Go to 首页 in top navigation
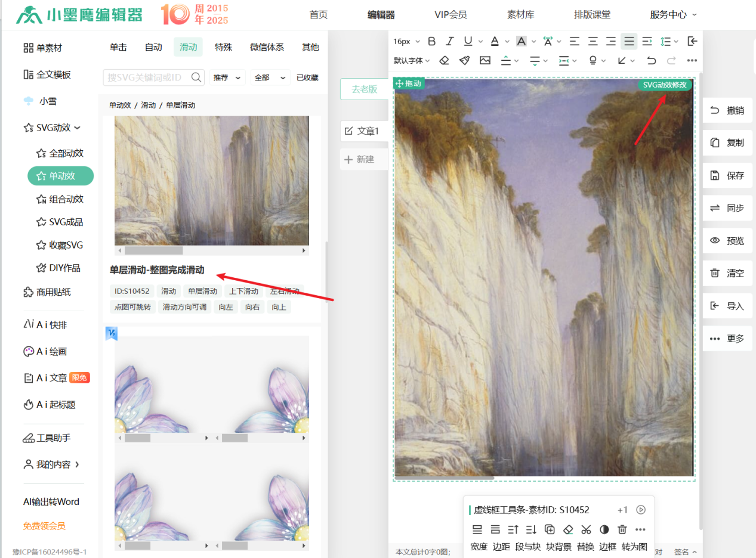Image resolution: width=756 pixels, height=558 pixels. pos(319,15)
